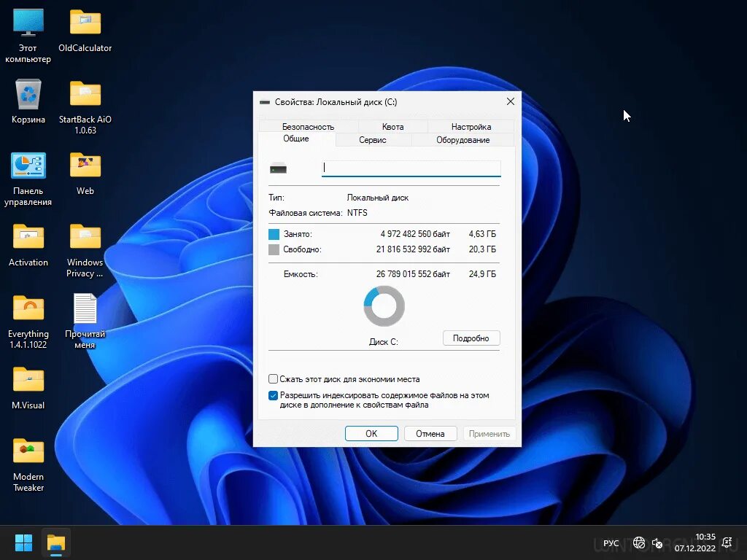This screenshot has width=747, height=560.
Task: Click inside the disk label input field
Action: [411, 168]
